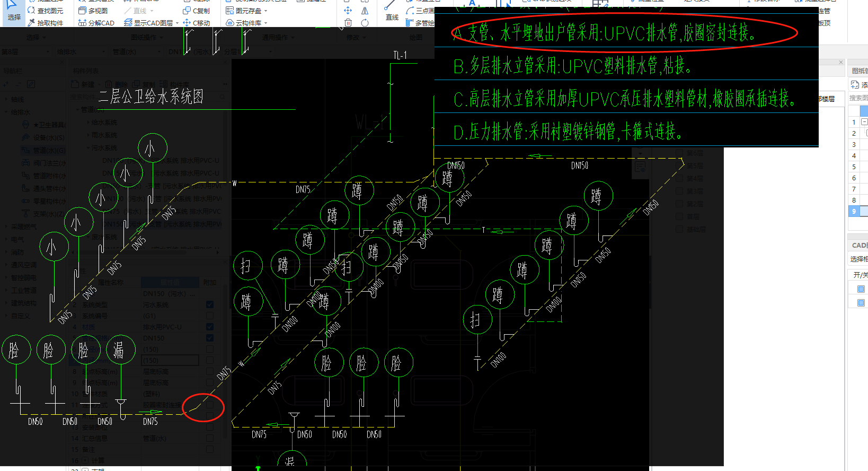868x471 pixels.
Task: Open the 第8层 floor selector dropdown
Action: click(26, 51)
